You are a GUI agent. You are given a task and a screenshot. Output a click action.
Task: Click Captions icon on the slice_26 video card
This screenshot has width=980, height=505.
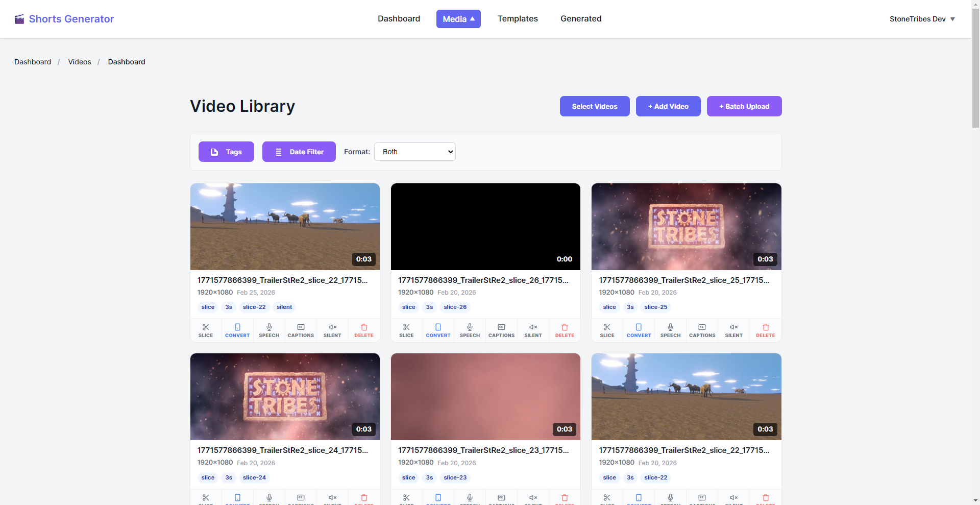coord(501,330)
